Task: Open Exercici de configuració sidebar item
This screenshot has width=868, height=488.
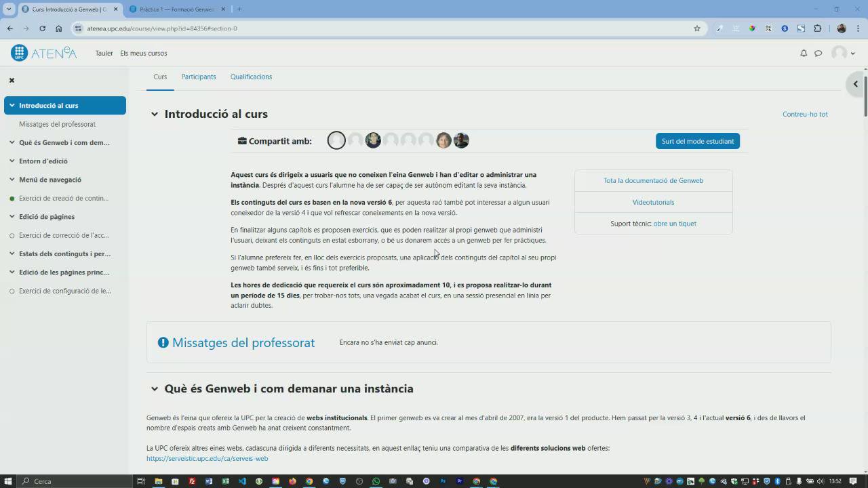Action: point(64,291)
